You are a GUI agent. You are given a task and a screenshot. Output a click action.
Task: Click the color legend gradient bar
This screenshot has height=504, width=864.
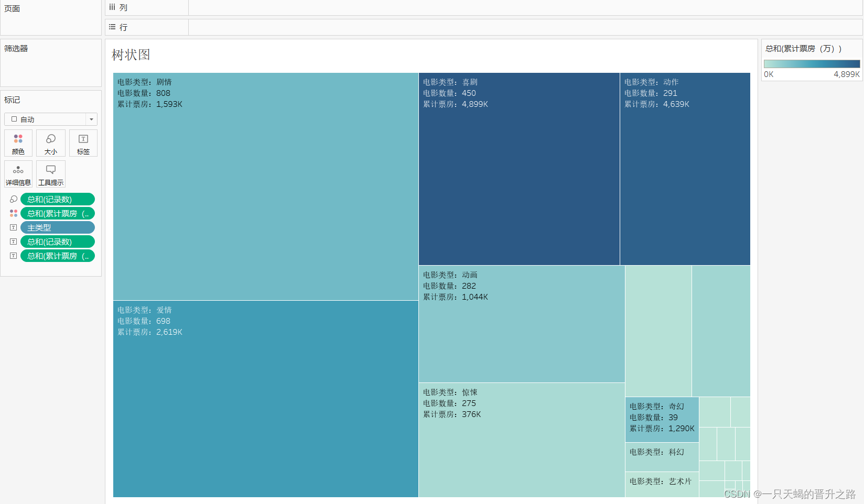[812, 64]
